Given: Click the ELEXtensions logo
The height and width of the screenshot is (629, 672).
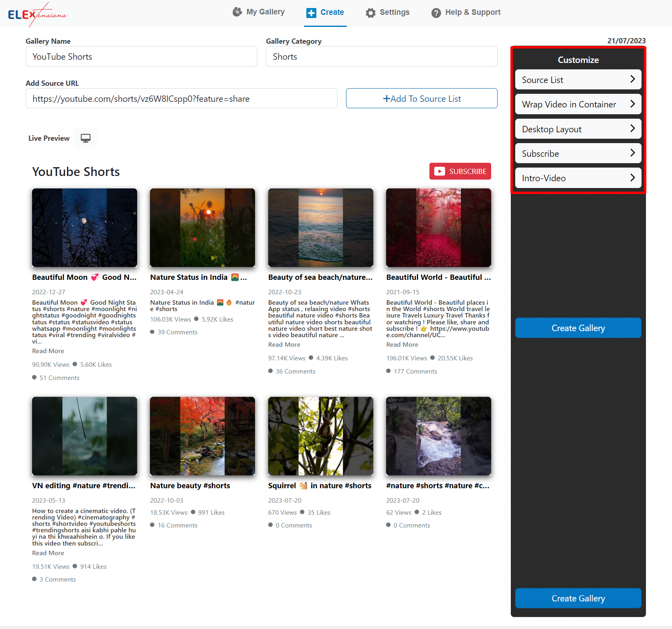Looking at the screenshot, I should pos(38,15).
